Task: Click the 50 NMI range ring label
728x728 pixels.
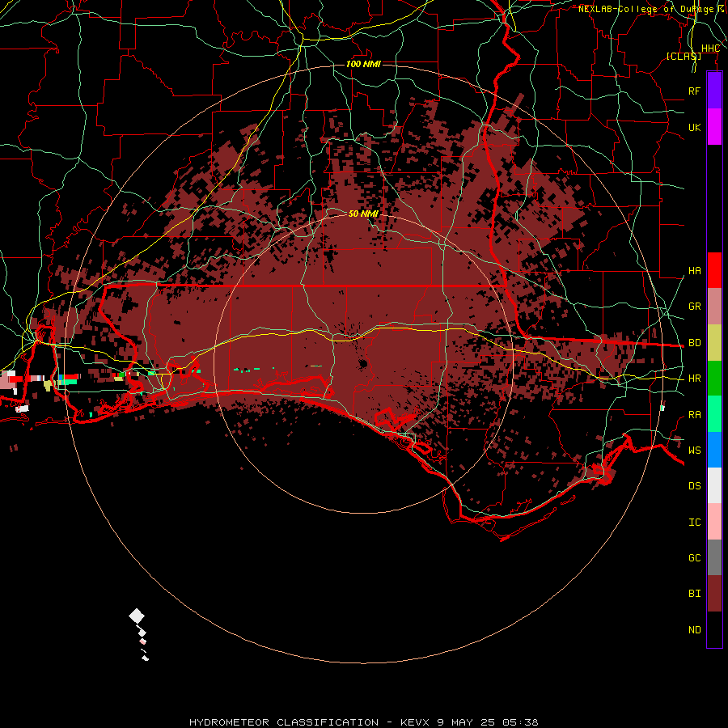Action: point(363,214)
